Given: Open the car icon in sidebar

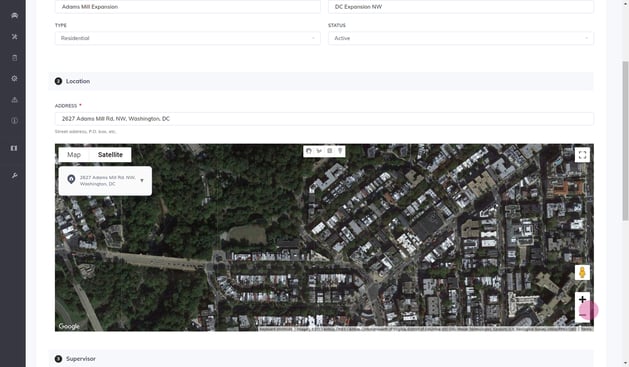Looking at the screenshot, I should (14, 16).
